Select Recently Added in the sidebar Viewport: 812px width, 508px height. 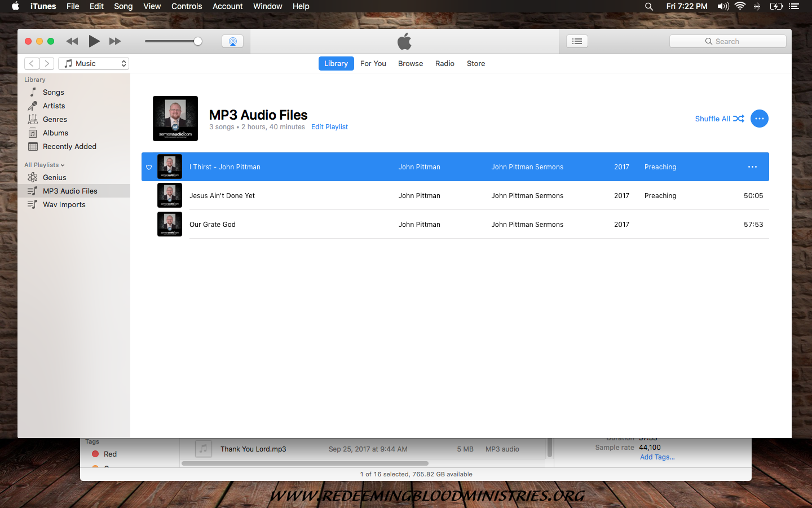tap(74, 147)
